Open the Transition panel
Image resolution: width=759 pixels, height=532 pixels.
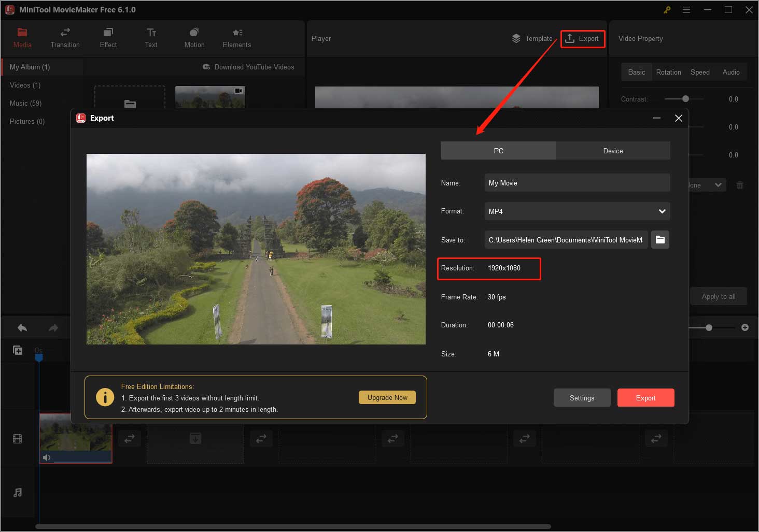pos(65,37)
